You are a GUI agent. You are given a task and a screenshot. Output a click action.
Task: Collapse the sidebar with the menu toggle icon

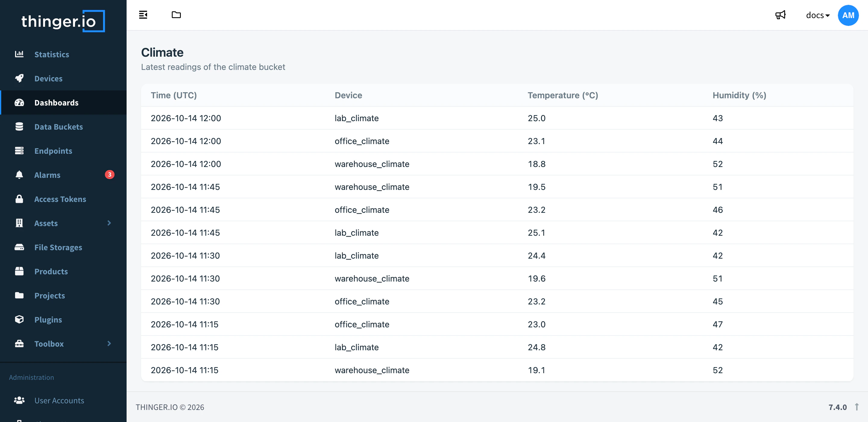[x=143, y=15]
